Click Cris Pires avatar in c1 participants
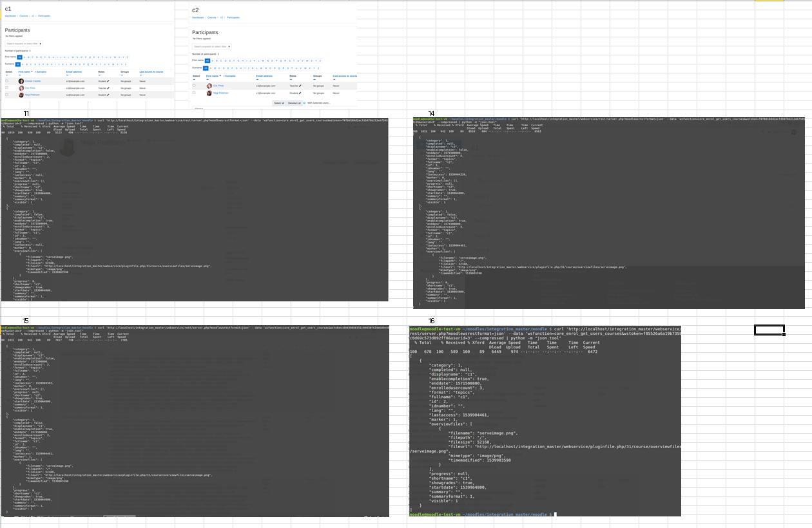Viewport: 812px width, 528px height. pyautogui.click(x=21, y=88)
